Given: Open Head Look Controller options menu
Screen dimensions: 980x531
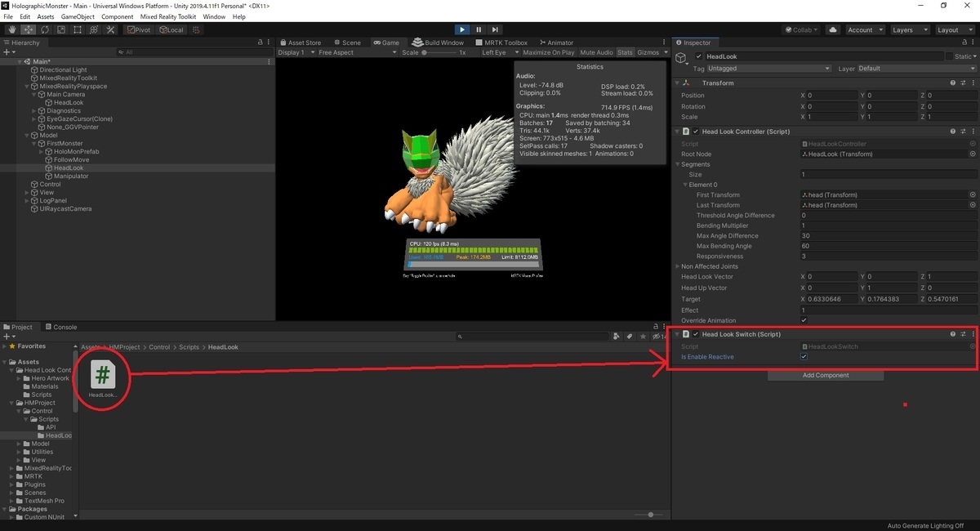Looking at the screenshot, I should pos(973,131).
